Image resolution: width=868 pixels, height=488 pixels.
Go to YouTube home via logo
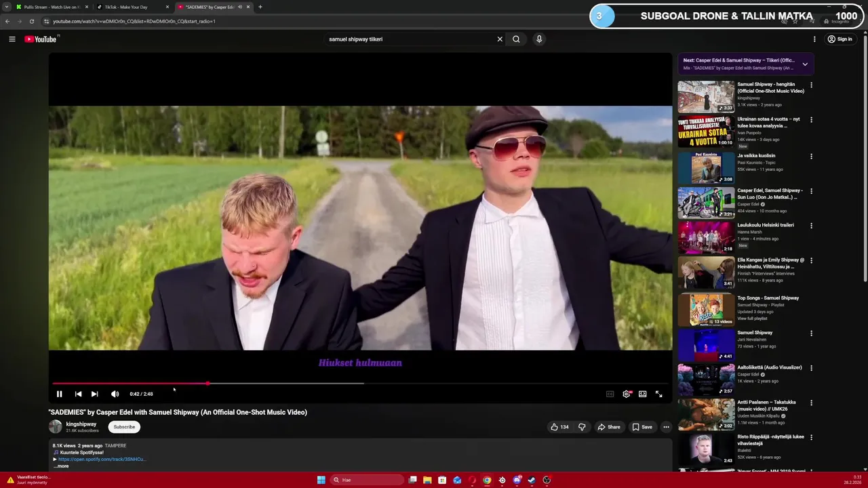coord(41,39)
